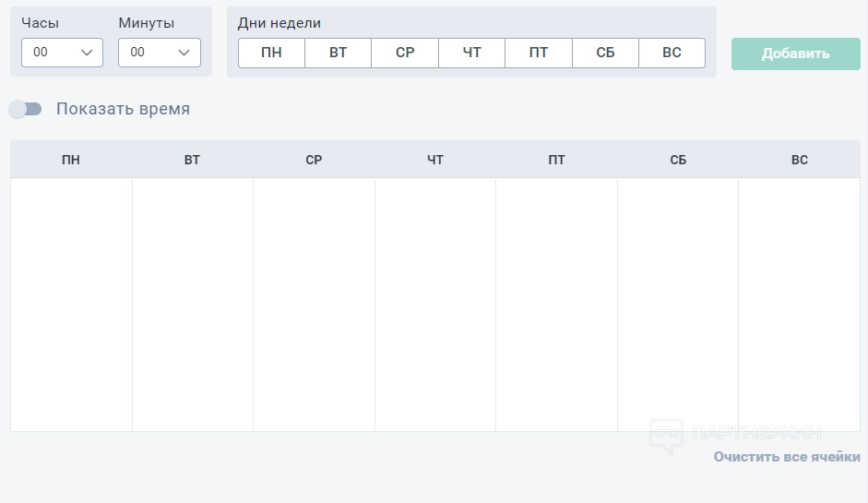Enable СБ day of week
Viewport: 868px width, 503px height.
tap(605, 53)
